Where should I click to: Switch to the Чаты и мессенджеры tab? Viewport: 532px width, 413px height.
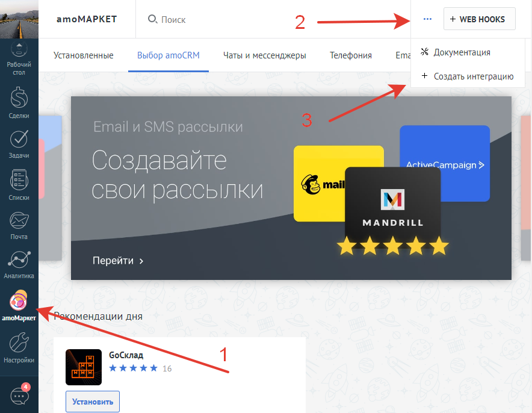[265, 55]
